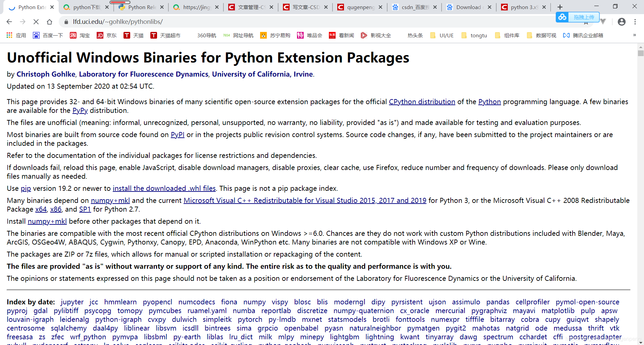644x345 pixels.
Task: Click the gray V extension icon
Action: click(x=603, y=22)
